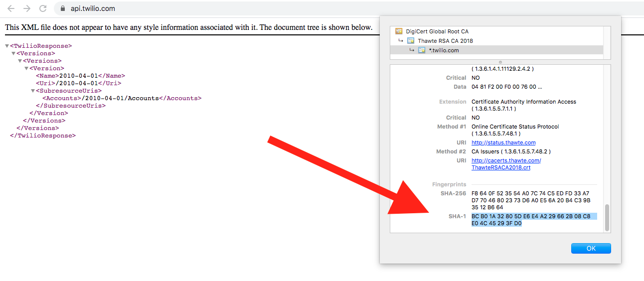Click the 1.3.6.1.4.1.11129.2.4.2 OID text
This screenshot has width=644, height=281.
502,69
